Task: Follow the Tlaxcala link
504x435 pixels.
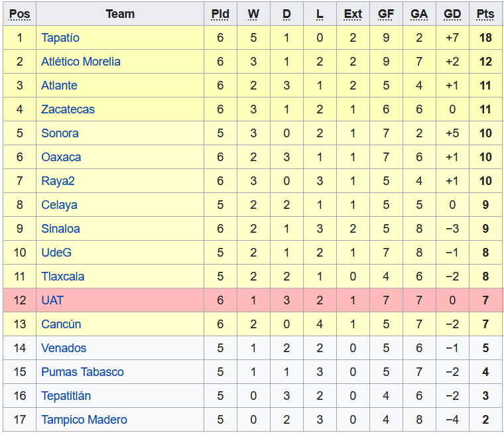Action: pyautogui.click(x=63, y=277)
